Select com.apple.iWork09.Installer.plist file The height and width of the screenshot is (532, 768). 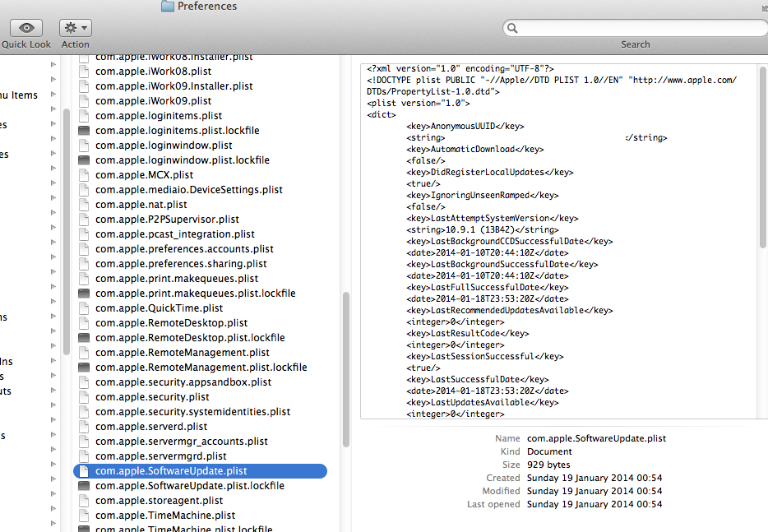tap(173, 86)
